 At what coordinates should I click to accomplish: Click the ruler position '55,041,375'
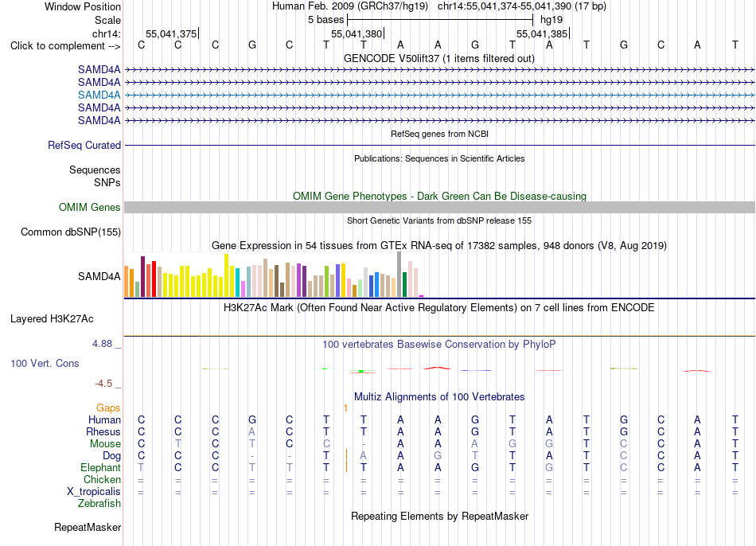pyautogui.click(x=171, y=33)
